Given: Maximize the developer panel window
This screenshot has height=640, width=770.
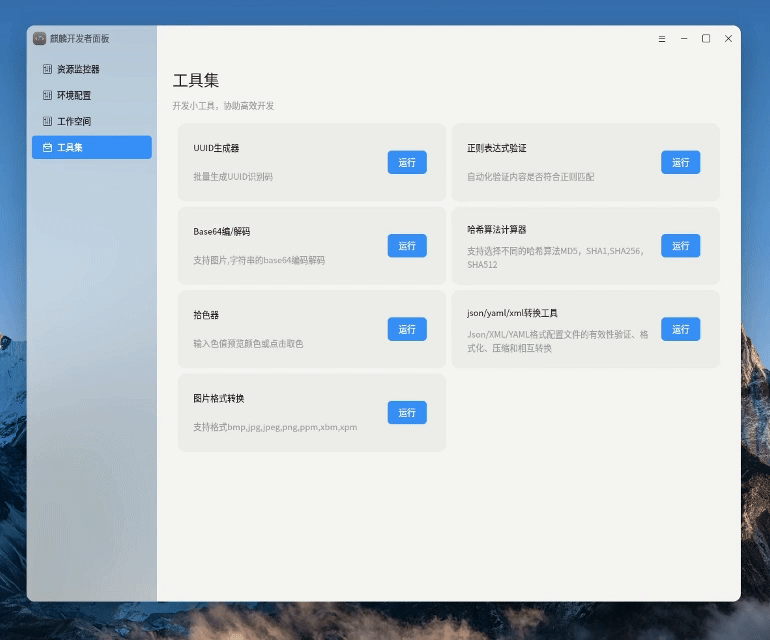Looking at the screenshot, I should click(x=706, y=39).
